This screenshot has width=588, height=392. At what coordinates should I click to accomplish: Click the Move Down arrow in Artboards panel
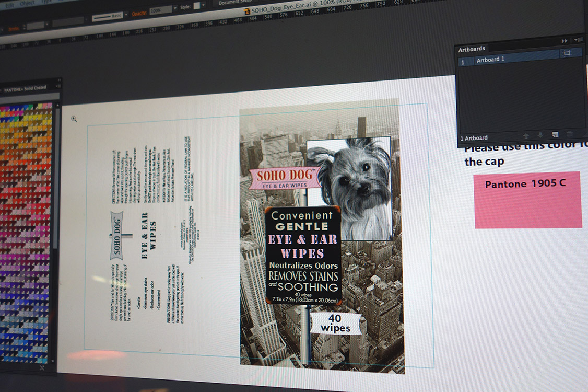pos(540,135)
